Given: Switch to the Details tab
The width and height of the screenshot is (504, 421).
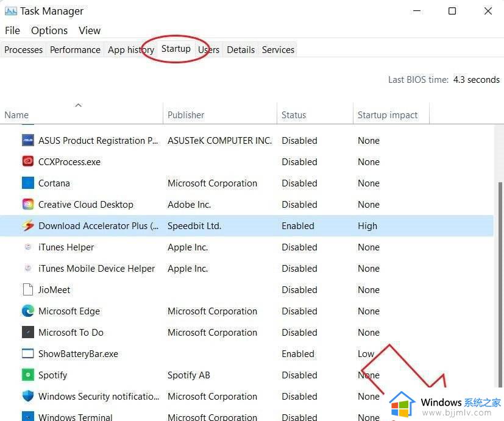Looking at the screenshot, I should (x=241, y=50).
